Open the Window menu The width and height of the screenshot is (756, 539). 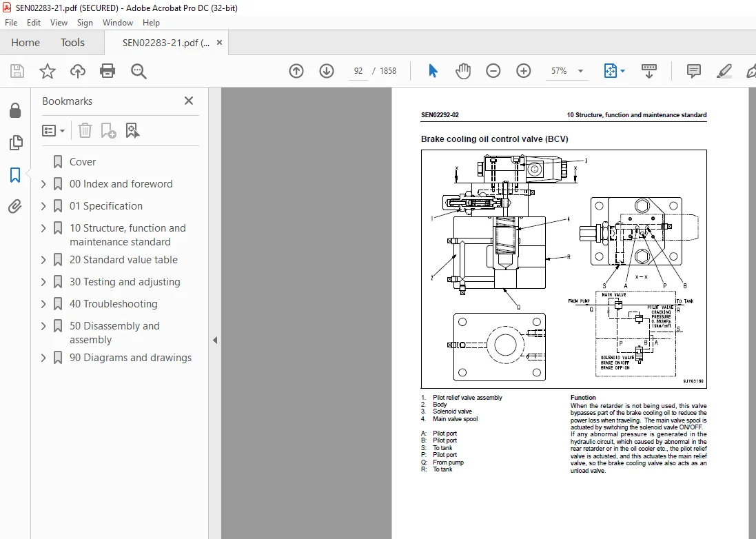118,23
